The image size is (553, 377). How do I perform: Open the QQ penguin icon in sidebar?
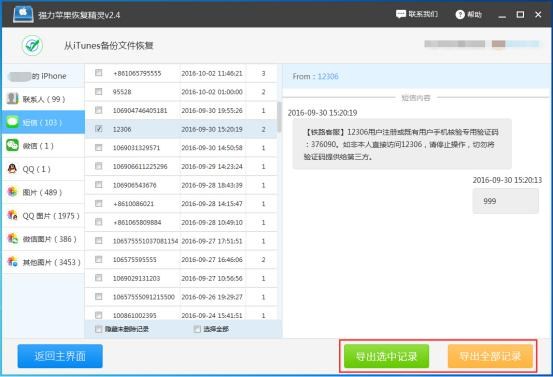pos(12,169)
